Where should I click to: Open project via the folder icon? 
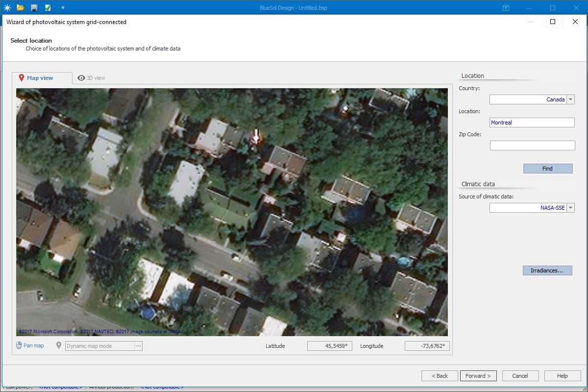20,8
